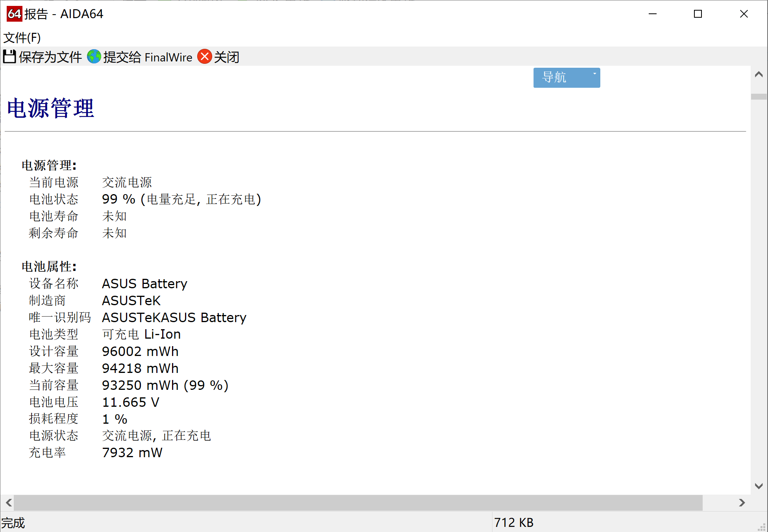
Task: Click the 制造商 label
Action: 48,300
